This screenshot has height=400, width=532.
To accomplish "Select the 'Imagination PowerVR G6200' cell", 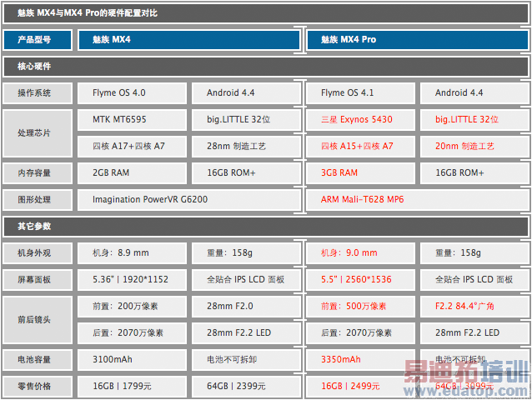I will [x=189, y=200].
